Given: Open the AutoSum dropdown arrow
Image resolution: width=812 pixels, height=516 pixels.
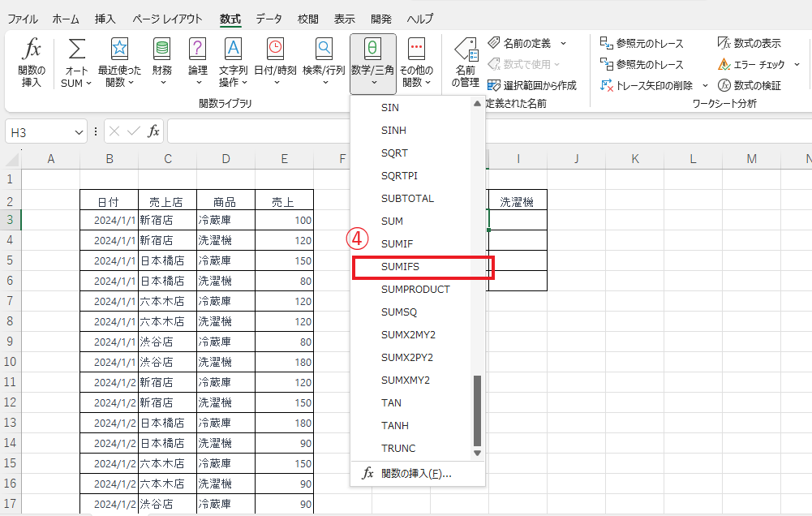Looking at the screenshot, I should pyautogui.click(x=88, y=83).
